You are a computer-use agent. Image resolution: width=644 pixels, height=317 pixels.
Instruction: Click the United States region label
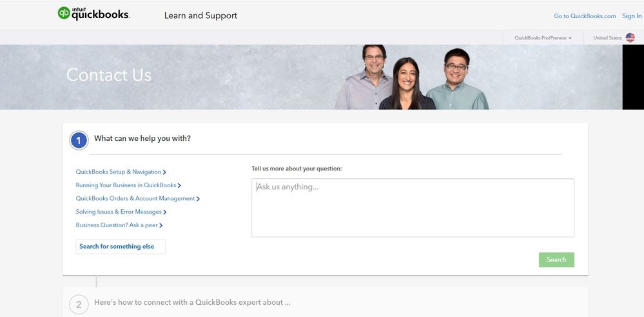[607, 38]
